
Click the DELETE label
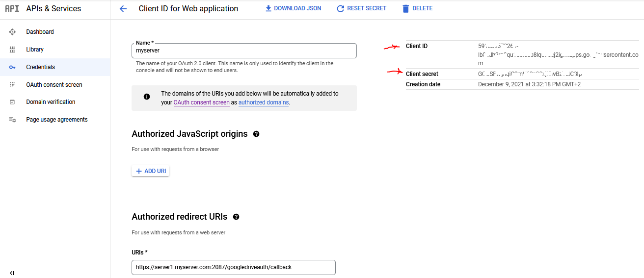[x=423, y=8]
